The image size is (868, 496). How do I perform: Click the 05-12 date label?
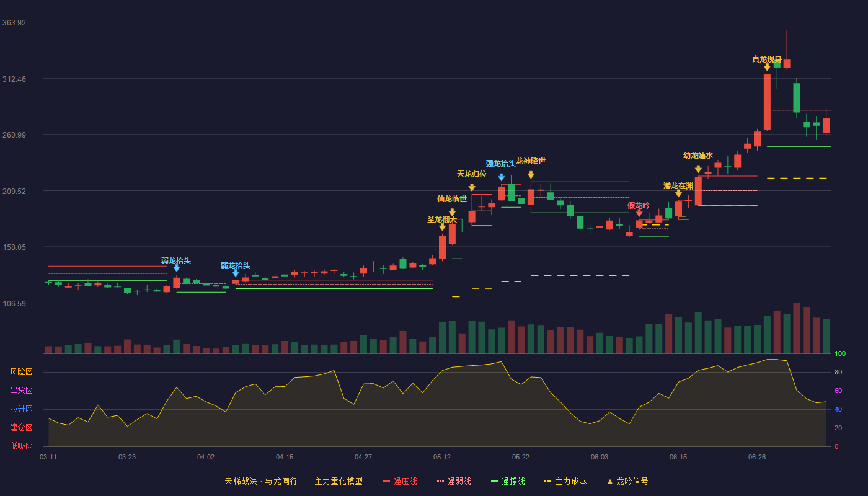pos(442,457)
